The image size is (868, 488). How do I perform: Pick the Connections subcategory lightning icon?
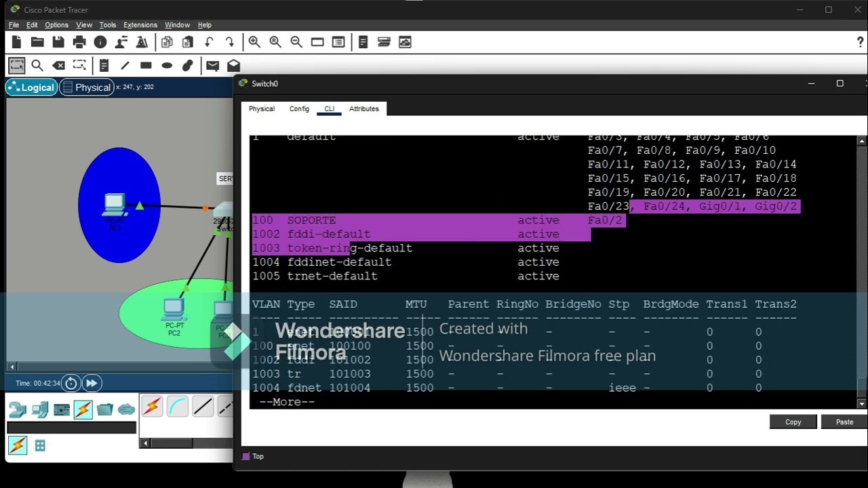click(x=18, y=445)
